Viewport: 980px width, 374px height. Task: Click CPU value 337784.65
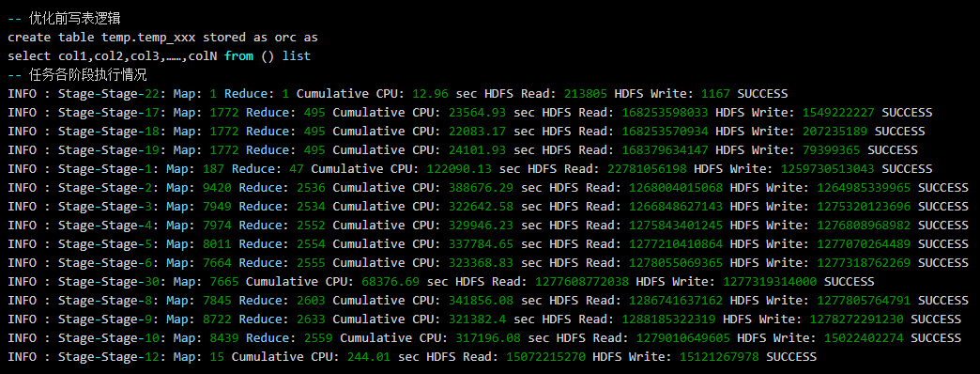pos(482,244)
